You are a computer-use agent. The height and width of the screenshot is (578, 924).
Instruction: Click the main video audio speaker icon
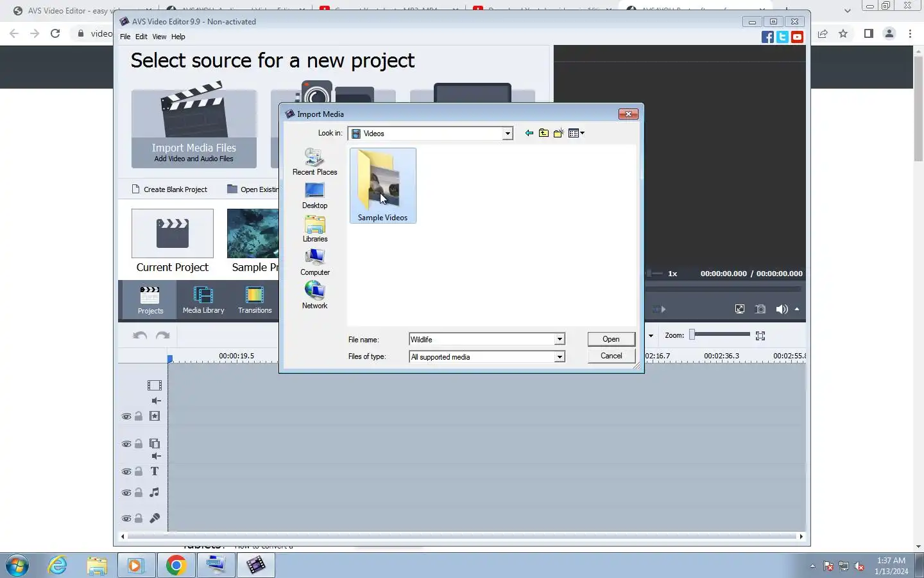coord(157,401)
